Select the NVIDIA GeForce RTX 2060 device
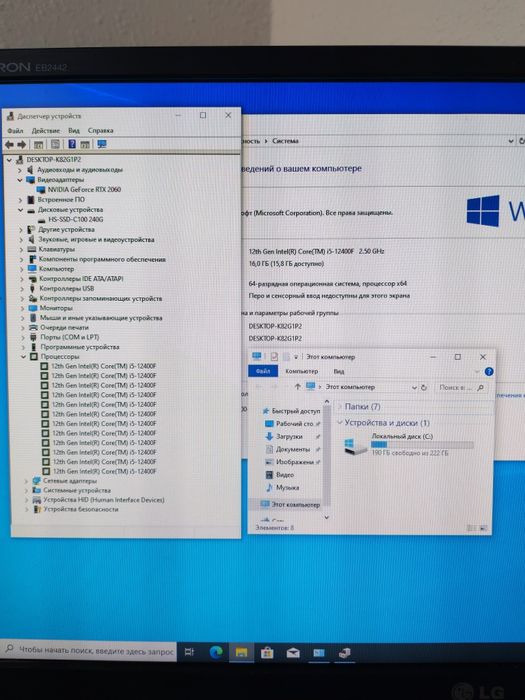This screenshot has height=700, width=525. click(84, 189)
